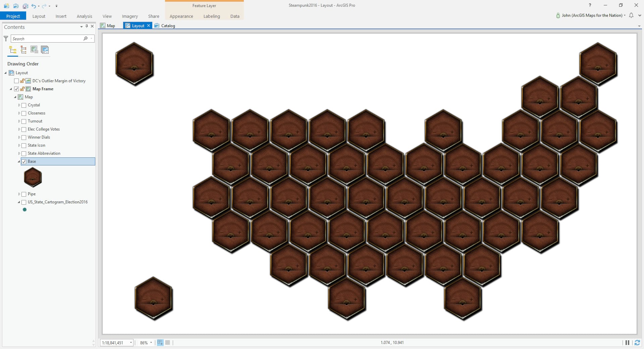Viewport: 644px width, 349px height.
Task: Open ArcGIS Pro help question mark
Action: 590,5
